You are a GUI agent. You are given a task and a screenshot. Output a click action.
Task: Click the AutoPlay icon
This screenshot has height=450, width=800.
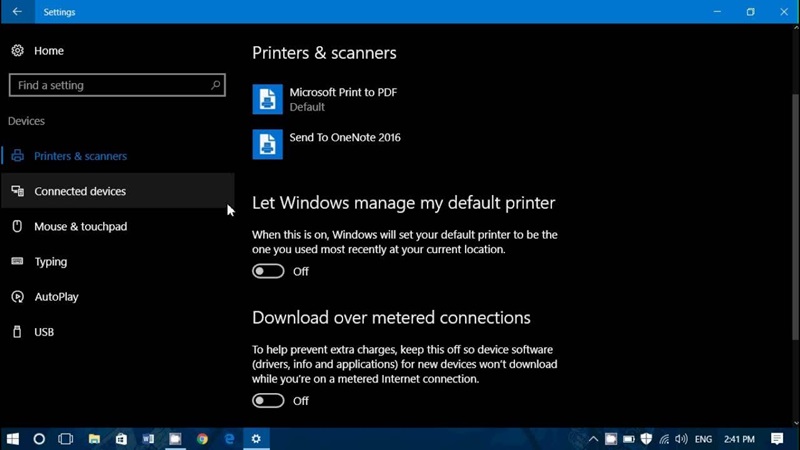point(17,296)
